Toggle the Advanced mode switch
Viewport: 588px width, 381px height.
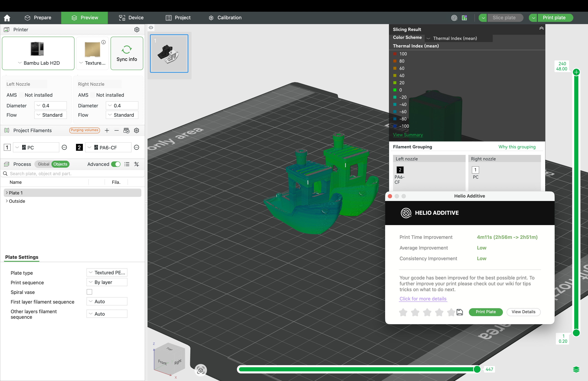(116, 164)
